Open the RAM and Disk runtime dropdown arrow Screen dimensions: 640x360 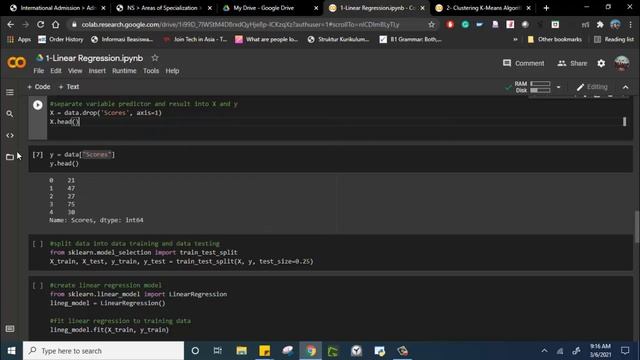coord(558,87)
